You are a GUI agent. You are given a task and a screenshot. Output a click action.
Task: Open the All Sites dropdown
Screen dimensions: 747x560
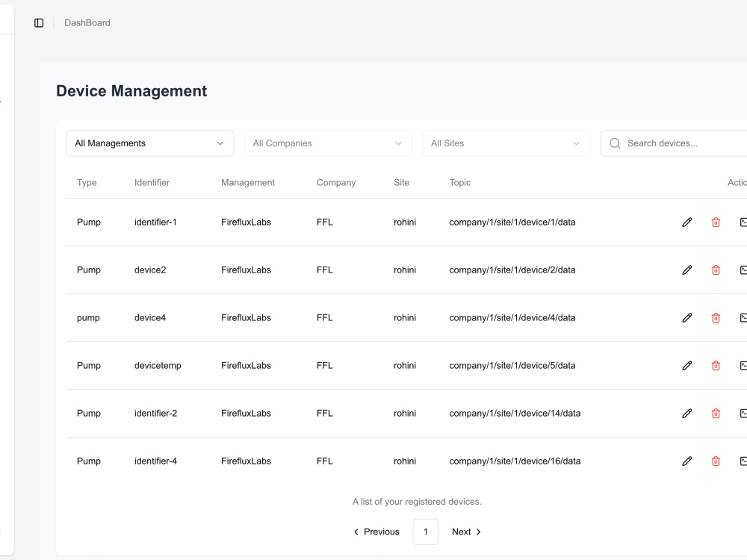(x=506, y=143)
